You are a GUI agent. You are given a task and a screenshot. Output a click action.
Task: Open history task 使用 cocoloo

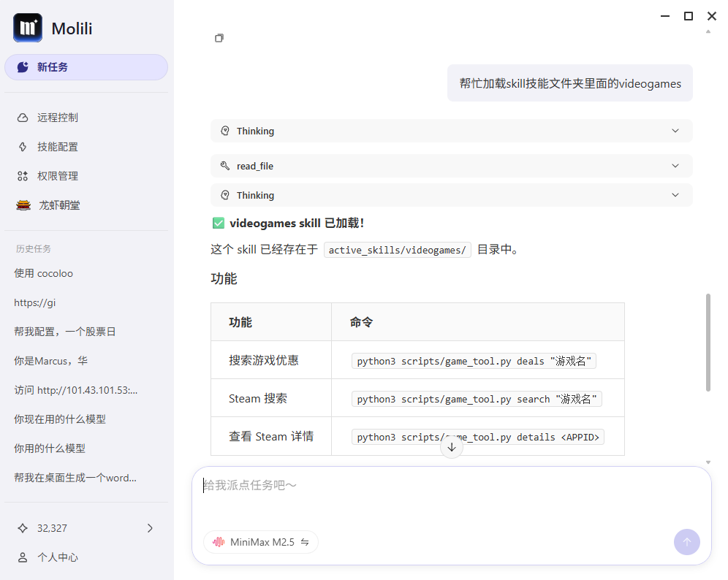click(x=44, y=273)
